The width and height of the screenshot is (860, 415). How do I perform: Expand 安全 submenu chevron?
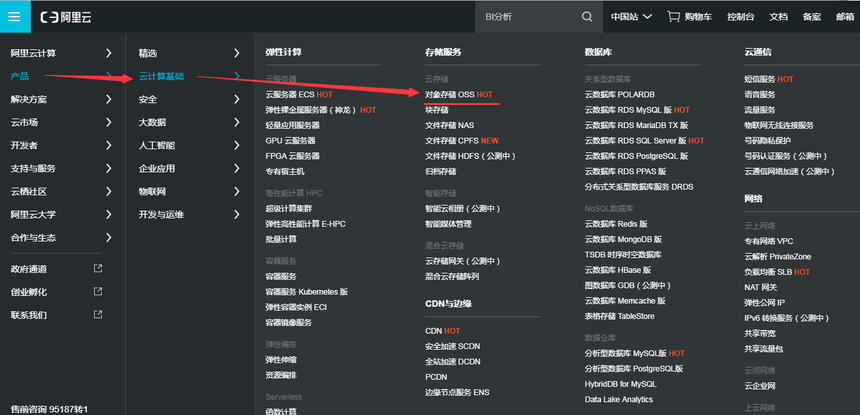[x=237, y=99]
